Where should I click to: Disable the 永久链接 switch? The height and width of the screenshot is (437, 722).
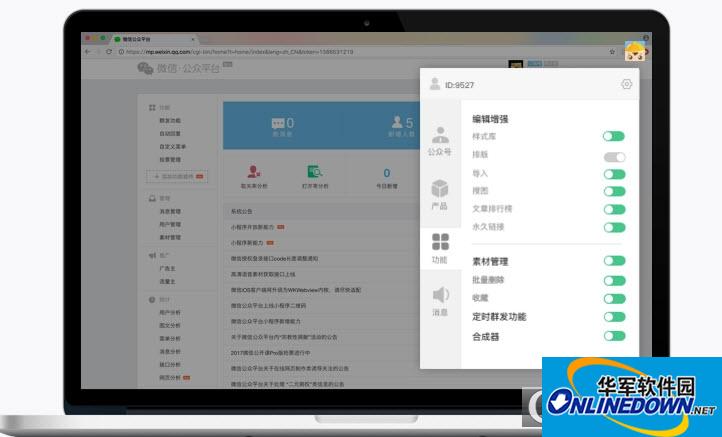(614, 226)
